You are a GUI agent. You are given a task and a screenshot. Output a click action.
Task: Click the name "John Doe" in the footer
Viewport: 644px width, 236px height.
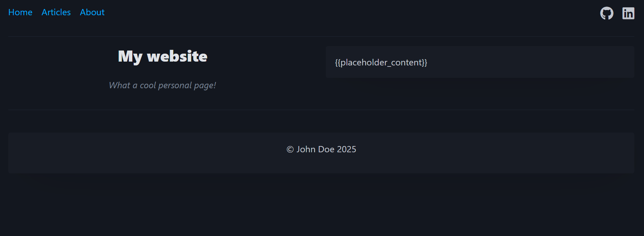click(315, 149)
